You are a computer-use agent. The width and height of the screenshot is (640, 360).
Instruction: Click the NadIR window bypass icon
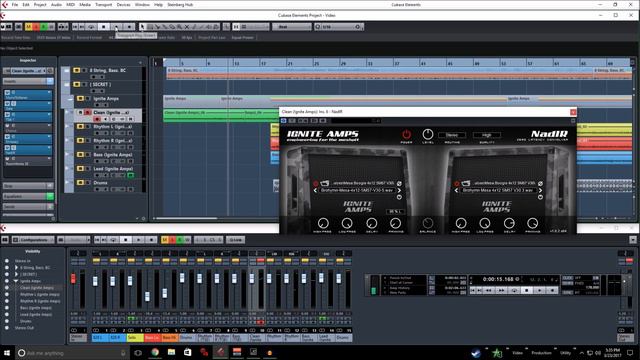[x=284, y=120]
